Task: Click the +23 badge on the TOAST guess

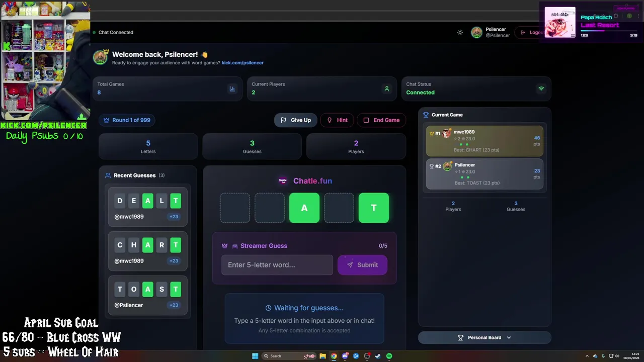Action: [x=174, y=305]
